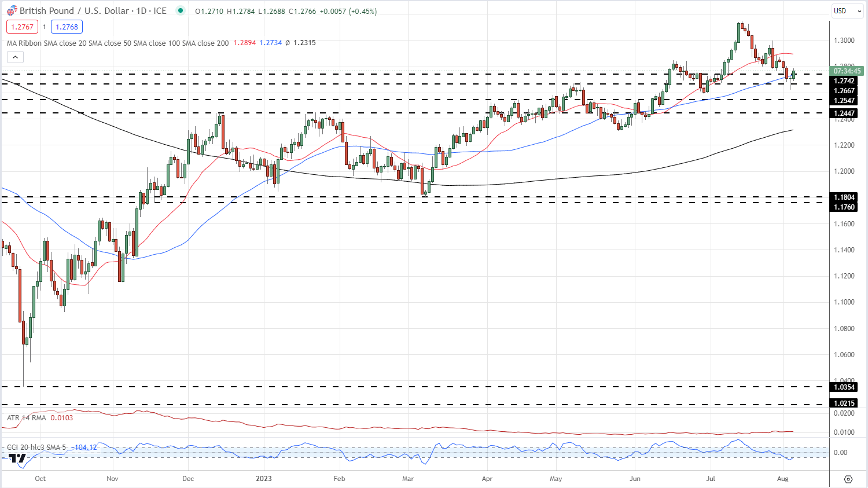This screenshot has width=868, height=488.
Task: Click the ATR value 0.0103
Action: pyautogui.click(x=62, y=417)
